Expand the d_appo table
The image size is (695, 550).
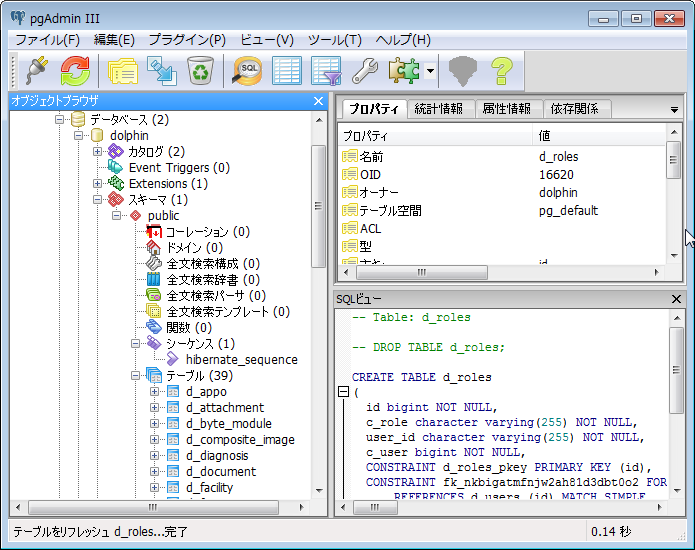pyautogui.click(x=154, y=392)
